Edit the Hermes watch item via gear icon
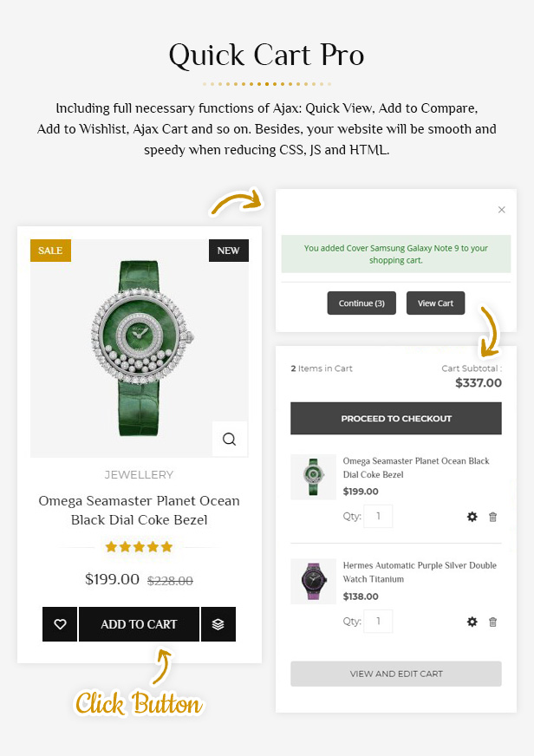 [472, 622]
